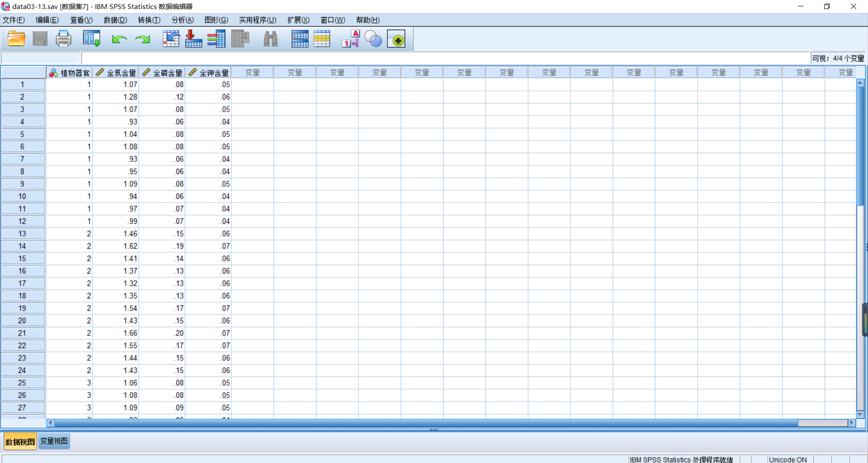The image size is (868, 463).
Task: Open the 查看 menu
Action: [x=81, y=20]
